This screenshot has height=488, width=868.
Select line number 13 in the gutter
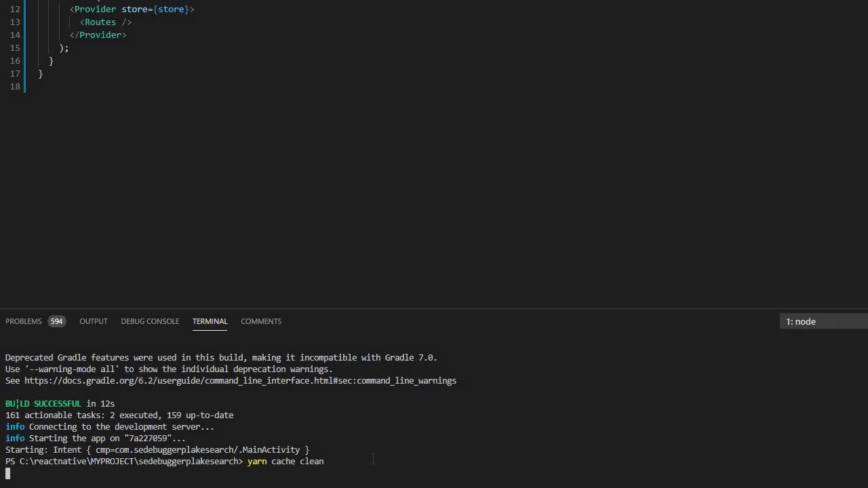coord(15,22)
